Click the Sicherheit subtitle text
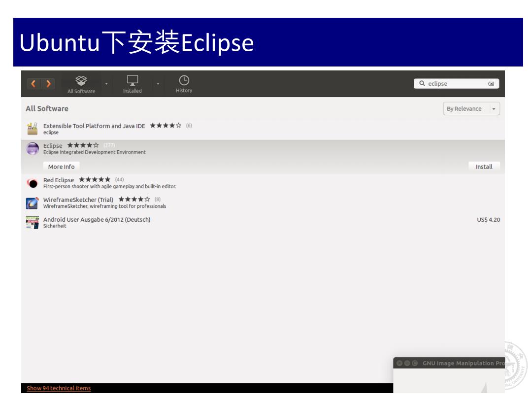This screenshot has width=532, height=399. pos(55,226)
